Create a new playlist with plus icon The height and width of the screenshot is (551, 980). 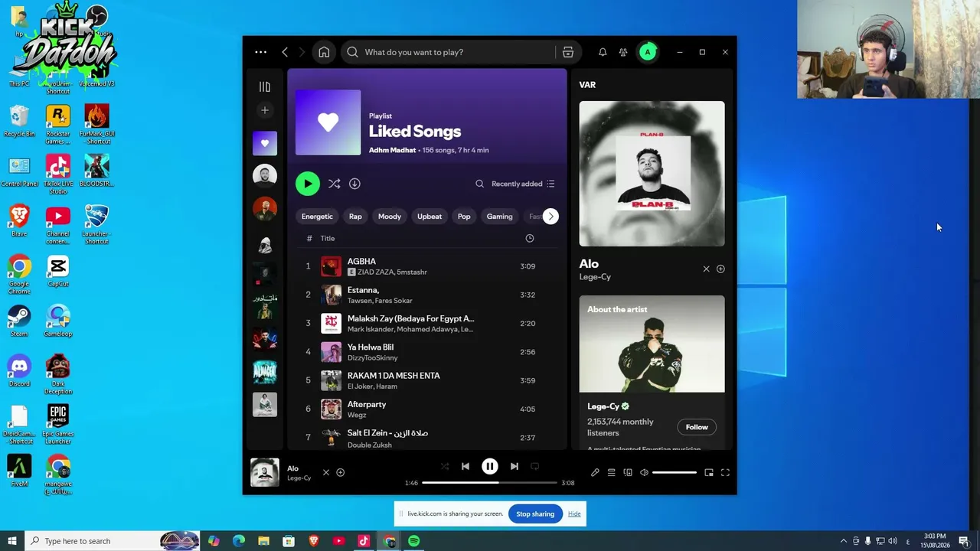265,110
